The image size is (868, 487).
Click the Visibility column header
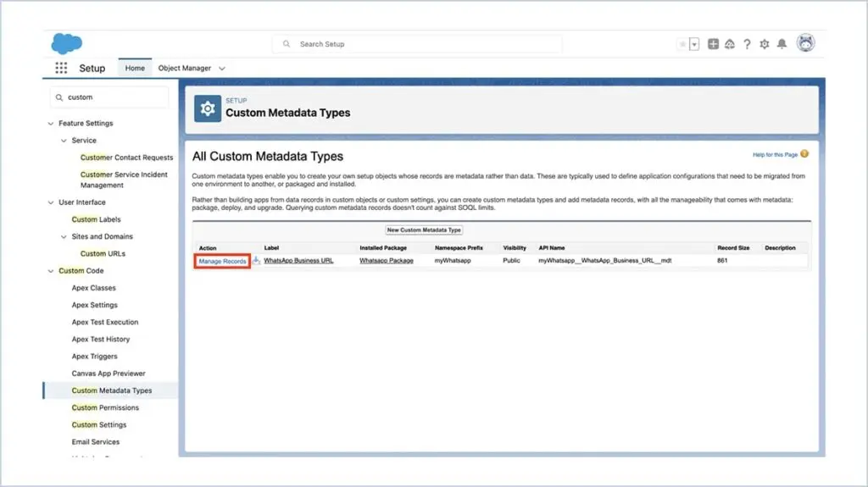515,248
